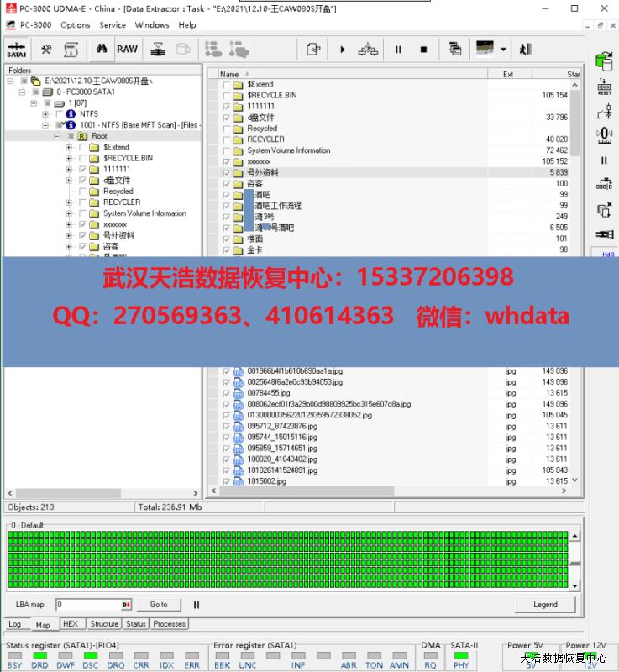Open the Service menu
Viewport: 619px width, 672px height.
[113, 25]
